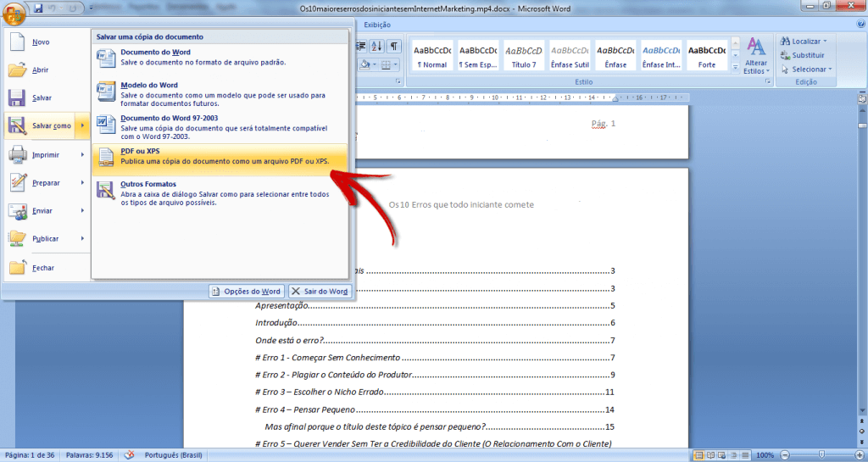Click Português (Brasil) language in status bar
The width and height of the screenshot is (868, 462).
[x=173, y=455]
